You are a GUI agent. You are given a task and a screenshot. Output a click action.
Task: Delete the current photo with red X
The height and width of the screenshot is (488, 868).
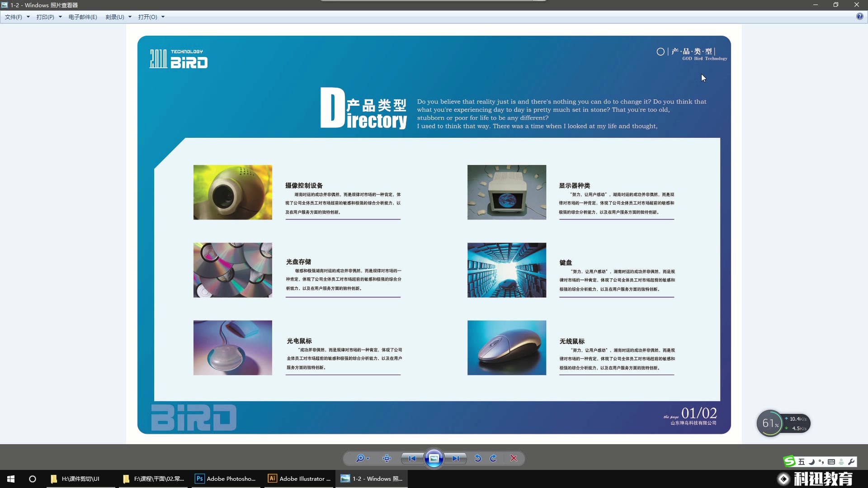click(514, 458)
